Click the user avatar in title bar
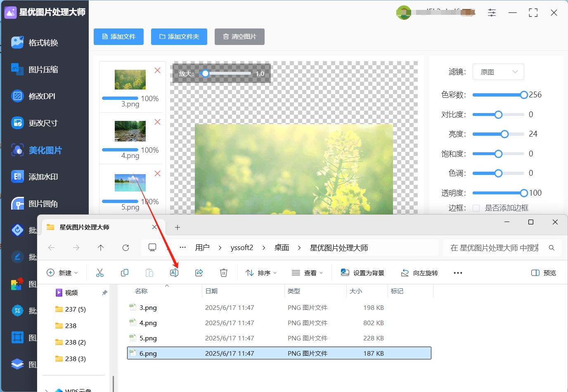The image size is (568, 392). (403, 12)
